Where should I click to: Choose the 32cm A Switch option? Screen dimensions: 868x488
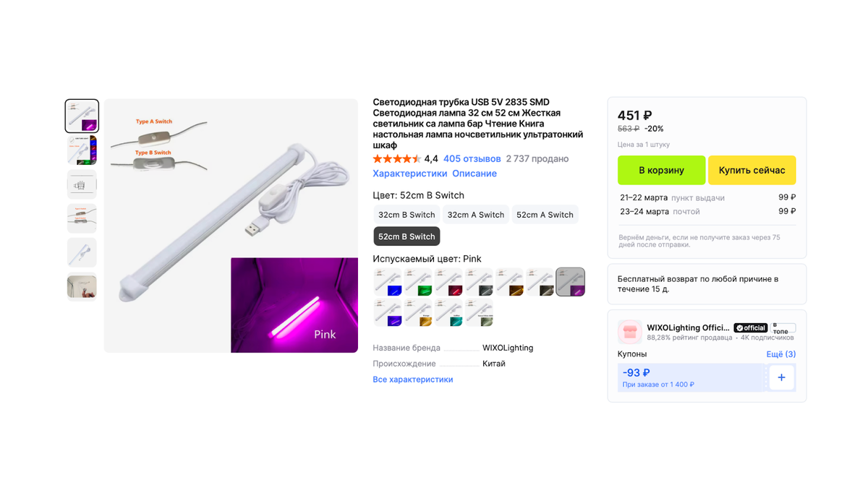pyautogui.click(x=475, y=215)
